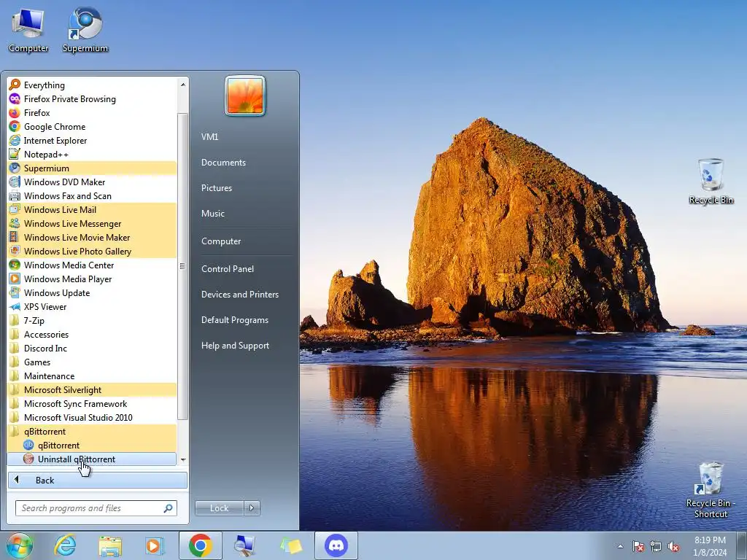
Task: Run qBittorrent program entry
Action: tap(92, 446)
